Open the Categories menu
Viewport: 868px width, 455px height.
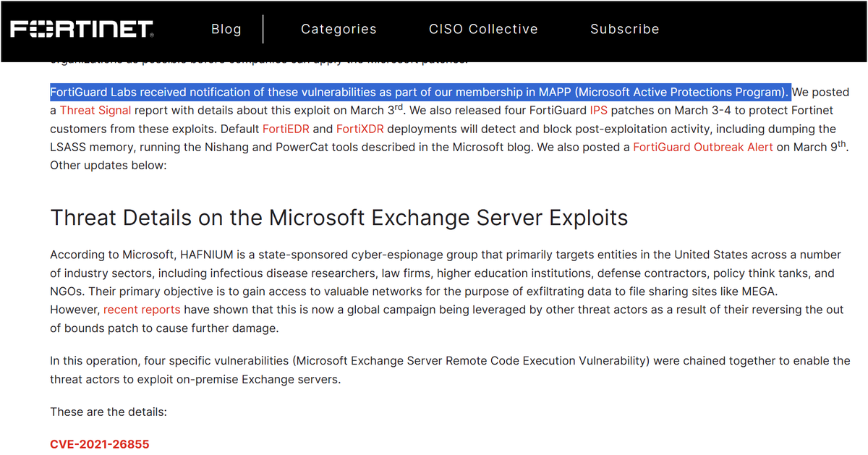[x=339, y=29]
